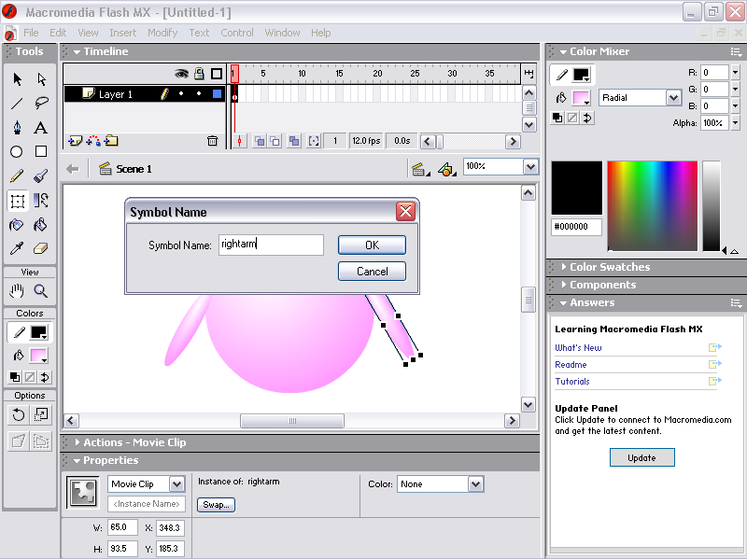Select the Eraser tool
Image resolution: width=747 pixels, height=560 pixels.
(x=41, y=249)
